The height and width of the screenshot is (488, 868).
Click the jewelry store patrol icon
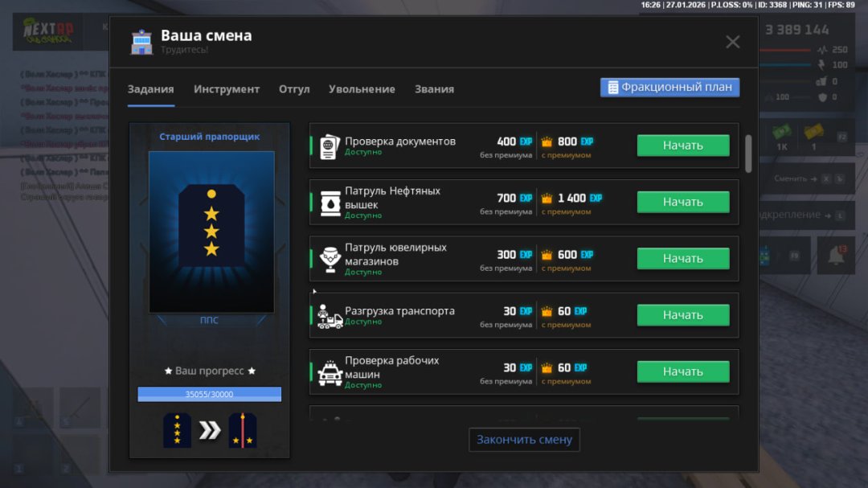click(330, 259)
